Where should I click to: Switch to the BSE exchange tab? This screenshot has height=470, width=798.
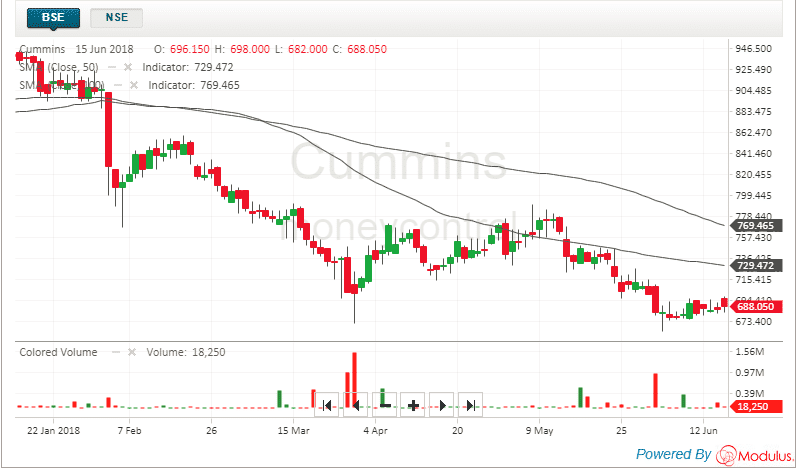[53, 17]
